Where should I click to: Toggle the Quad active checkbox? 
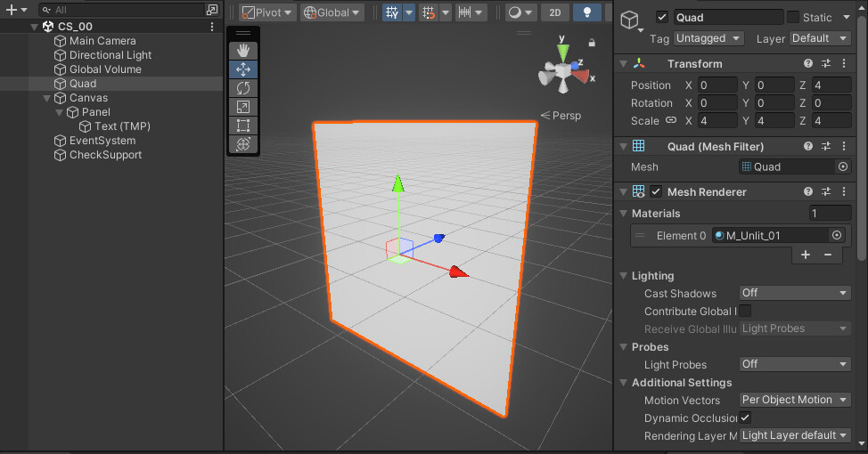[661, 17]
